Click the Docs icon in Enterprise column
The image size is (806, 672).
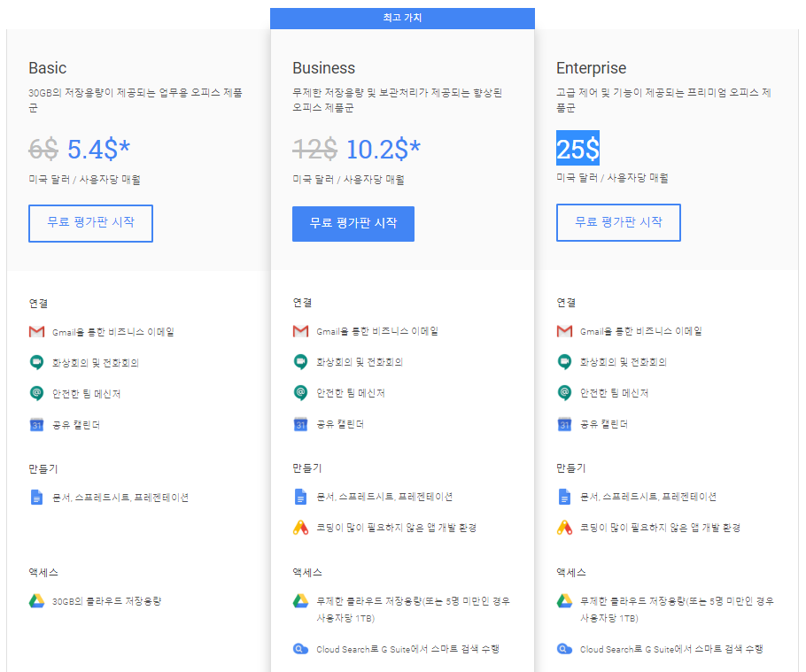pos(564,497)
